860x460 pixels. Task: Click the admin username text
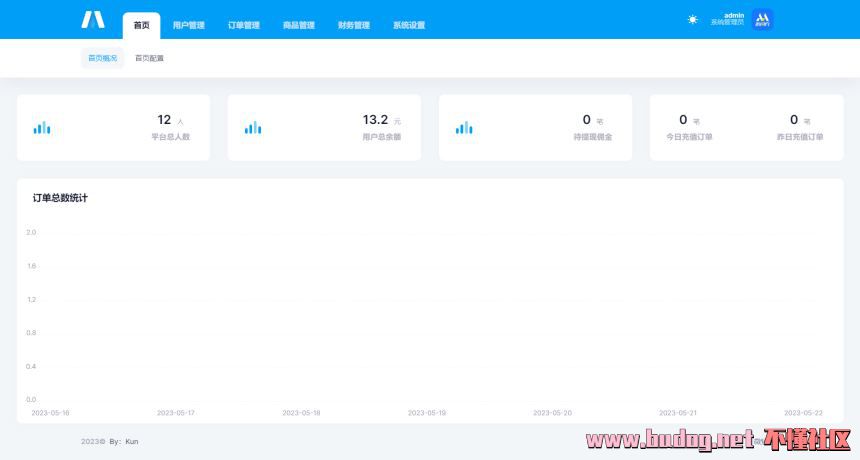tap(734, 15)
